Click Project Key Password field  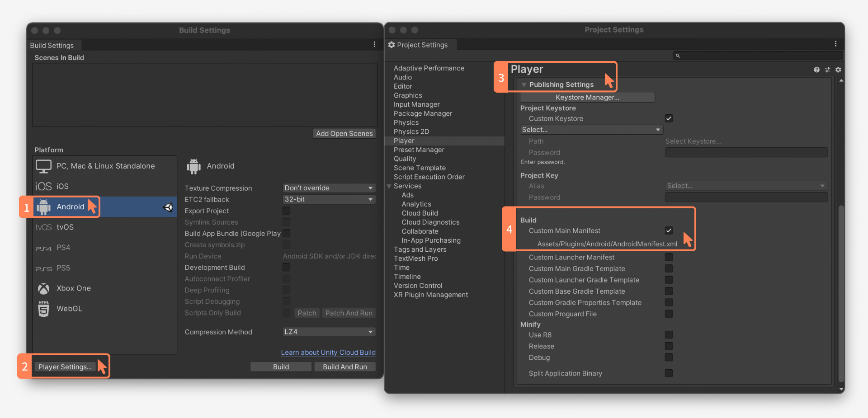[x=746, y=197]
